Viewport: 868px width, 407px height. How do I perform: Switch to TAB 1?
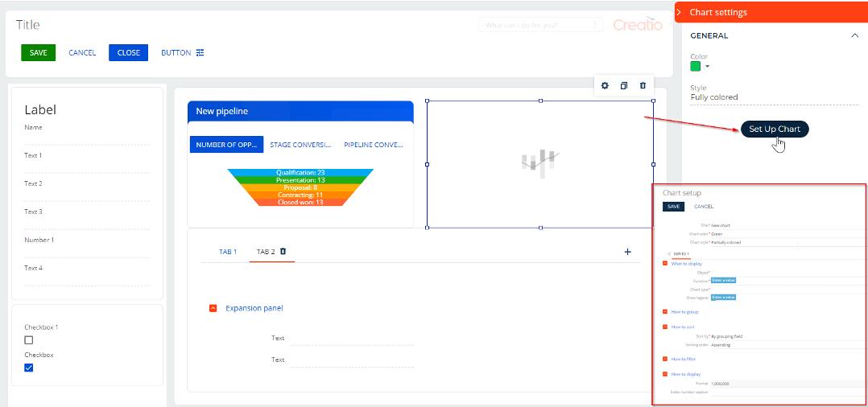(228, 252)
